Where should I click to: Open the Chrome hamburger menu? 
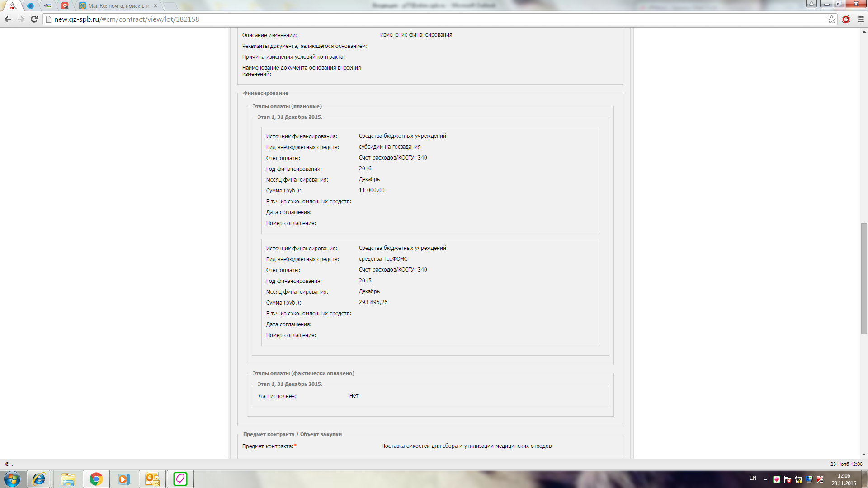[861, 19]
